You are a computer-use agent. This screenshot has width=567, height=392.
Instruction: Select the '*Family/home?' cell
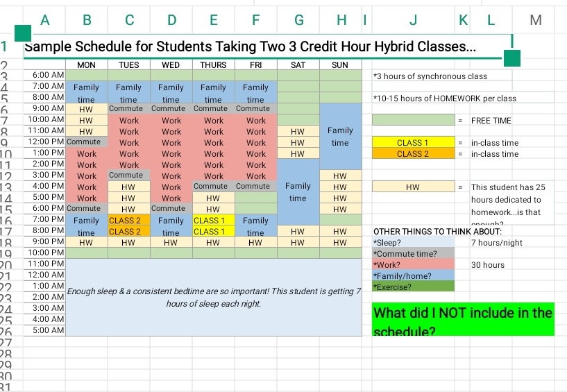click(414, 275)
